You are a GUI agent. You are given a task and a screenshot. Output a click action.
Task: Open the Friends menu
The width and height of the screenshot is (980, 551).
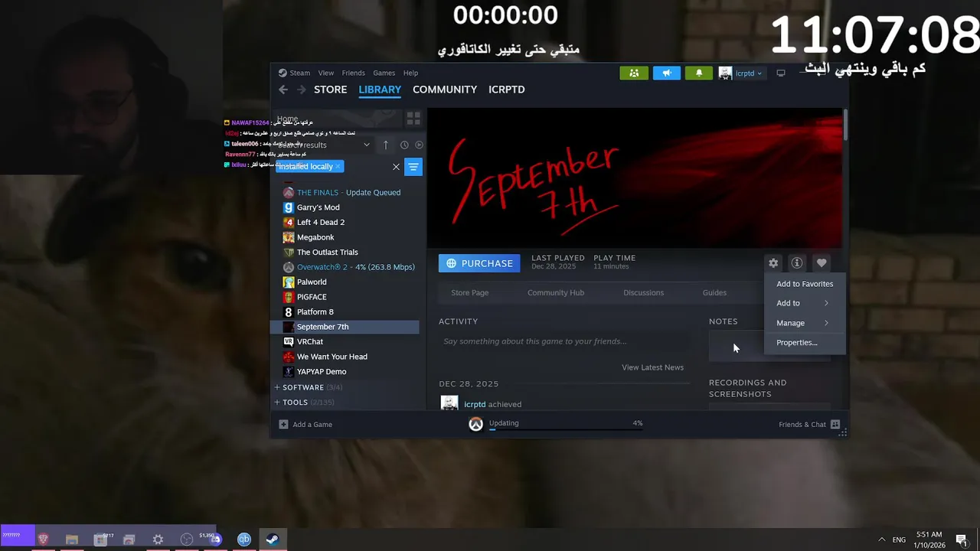[353, 73]
